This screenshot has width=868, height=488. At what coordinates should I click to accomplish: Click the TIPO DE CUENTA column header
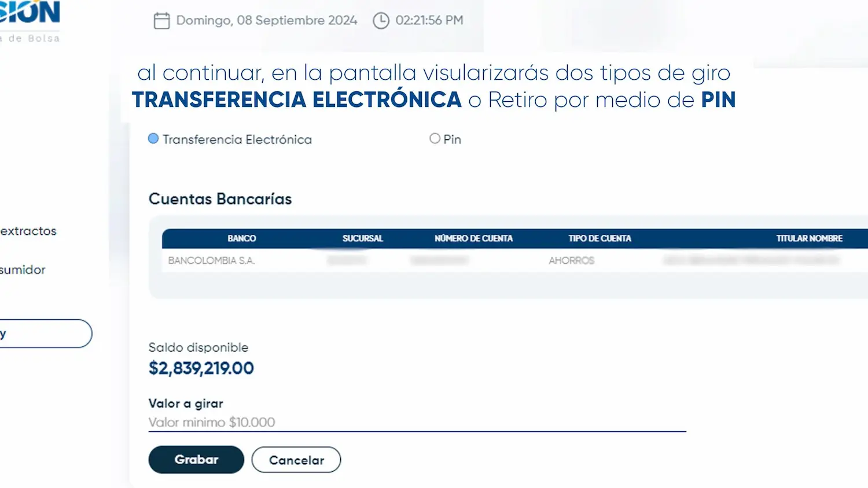tap(600, 238)
